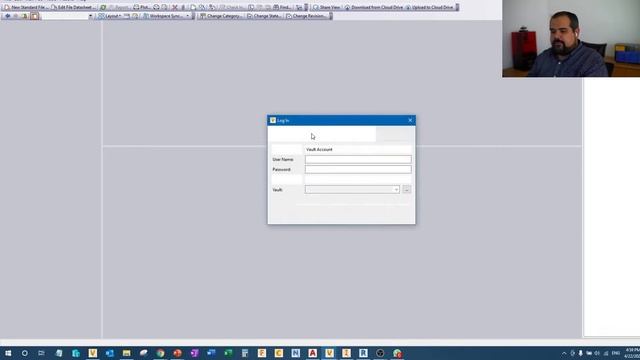Open the Layout dropdown in toolbar

click(110, 16)
